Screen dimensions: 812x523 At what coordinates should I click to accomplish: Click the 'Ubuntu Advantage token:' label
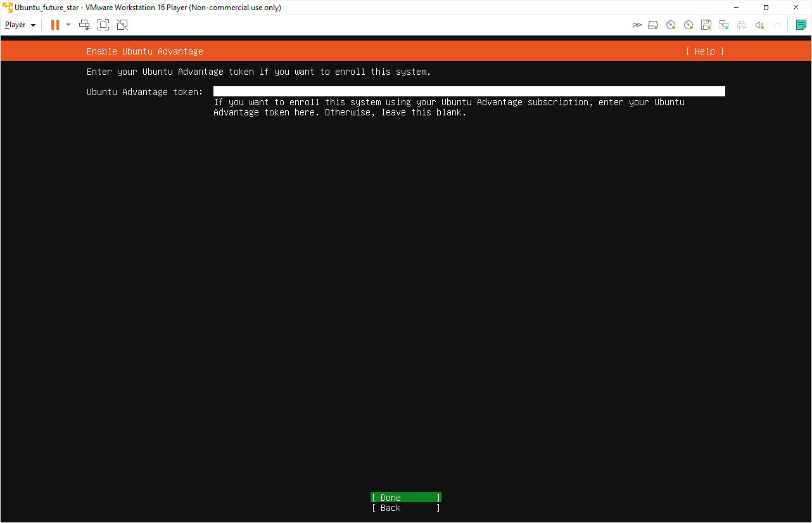point(145,92)
